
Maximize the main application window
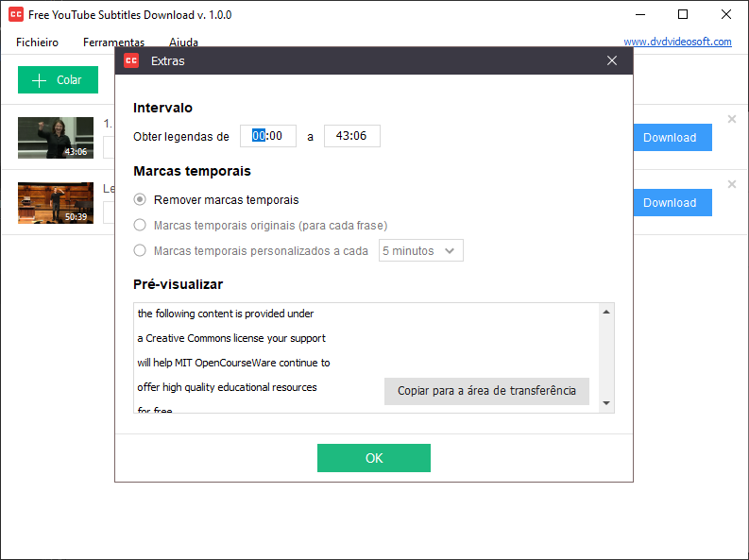683,14
